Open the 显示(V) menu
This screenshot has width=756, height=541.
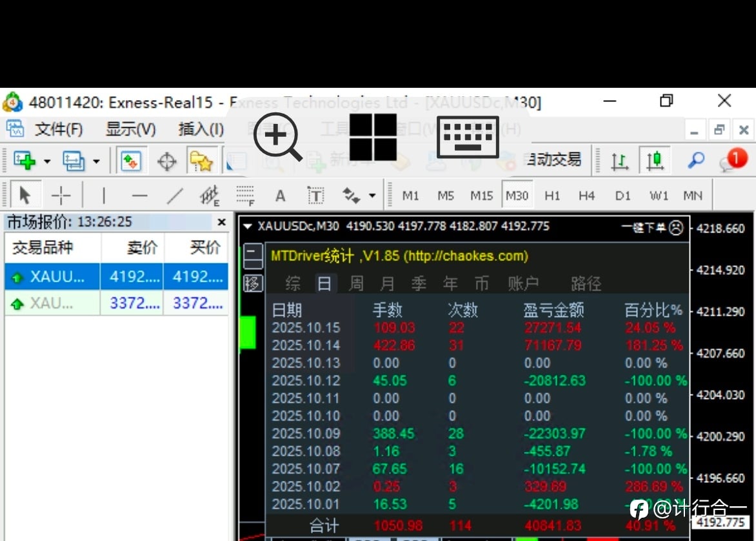[x=131, y=129]
